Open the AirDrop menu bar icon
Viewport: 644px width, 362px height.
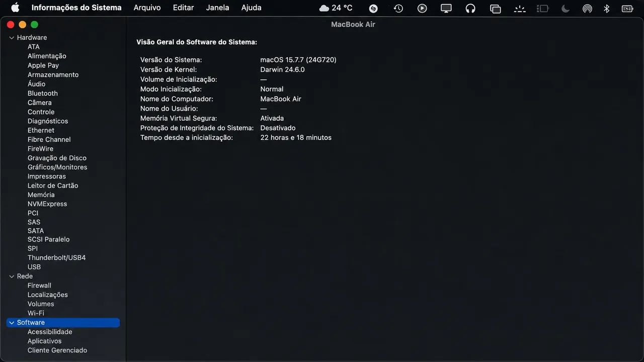[x=587, y=8]
